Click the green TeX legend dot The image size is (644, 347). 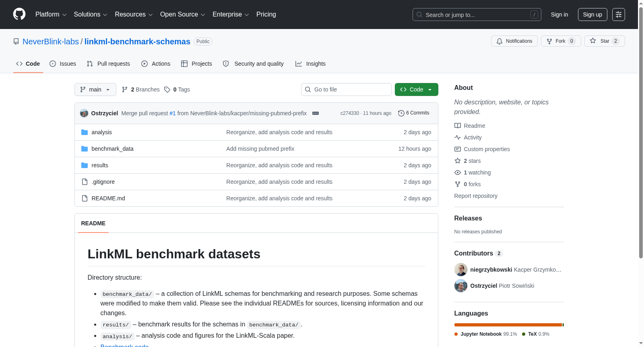[x=524, y=334]
